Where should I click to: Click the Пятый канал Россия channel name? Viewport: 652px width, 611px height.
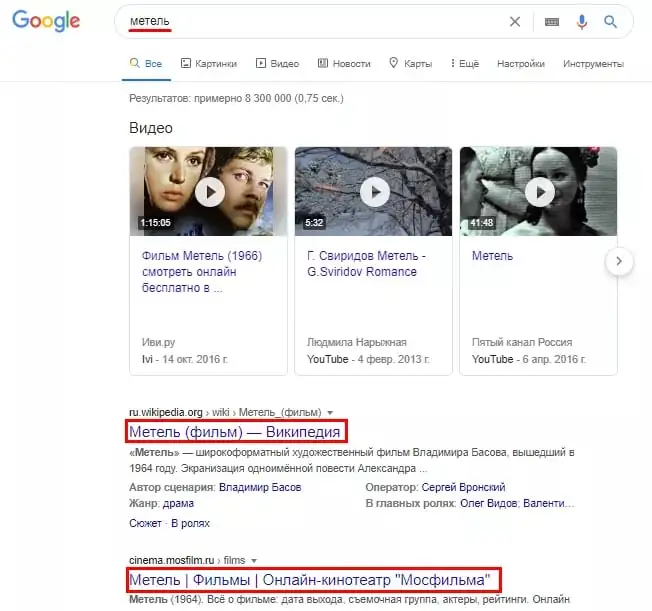point(522,342)
